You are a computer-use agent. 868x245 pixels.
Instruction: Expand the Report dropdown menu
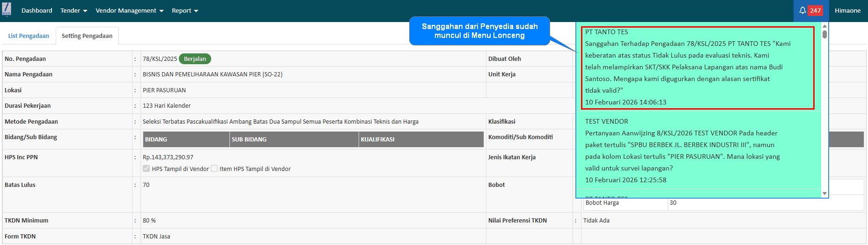pyautogui.click(x=184, y=10)
